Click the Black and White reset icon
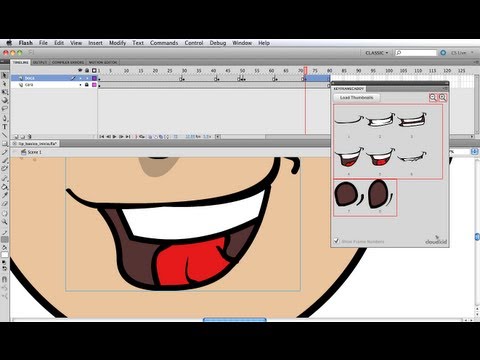This screenshot has width=480, height=360. [4, 263]
